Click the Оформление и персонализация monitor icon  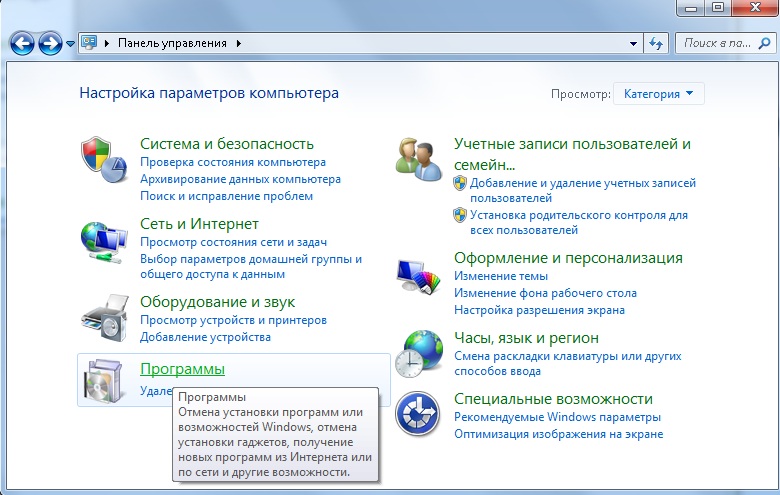[x=418, y=276]
